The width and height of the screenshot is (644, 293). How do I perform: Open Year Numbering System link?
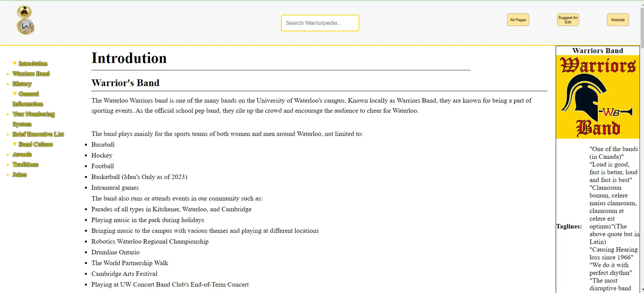(x=33, y=119)
